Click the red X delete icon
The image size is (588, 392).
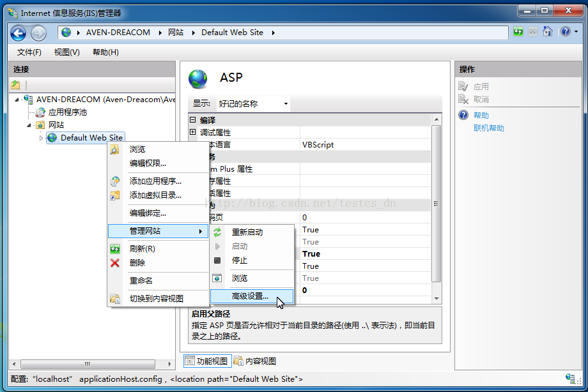coord(115,263)
